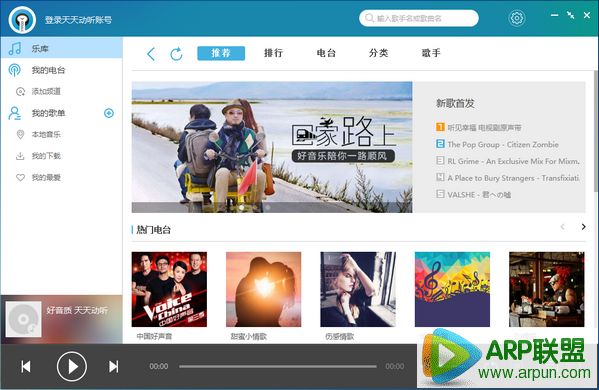Show next hot radio stations arrow

click(583, 227)
